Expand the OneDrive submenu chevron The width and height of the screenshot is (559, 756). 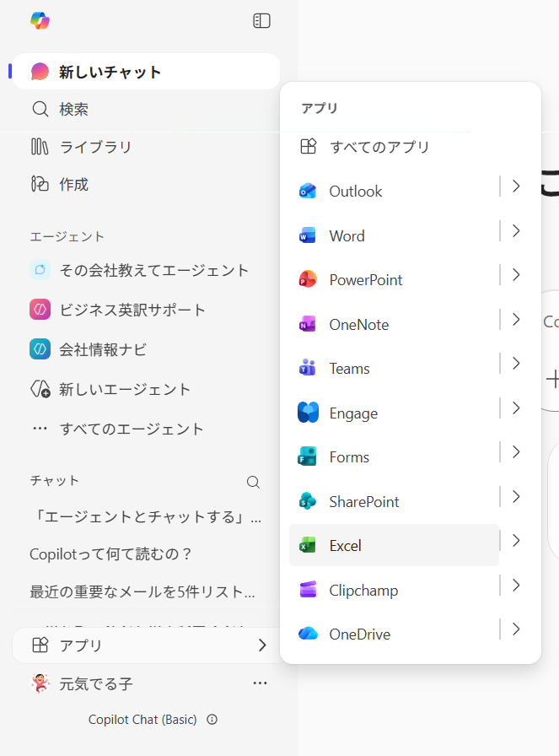516,629
